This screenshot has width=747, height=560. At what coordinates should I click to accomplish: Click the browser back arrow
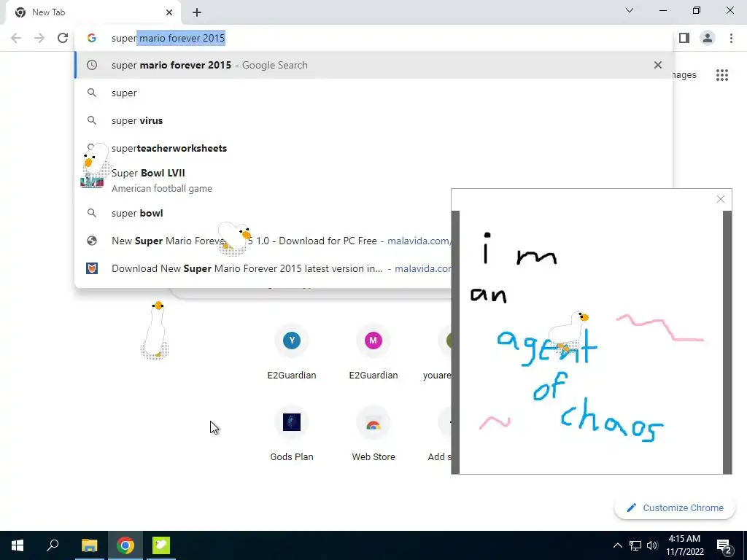16,38
